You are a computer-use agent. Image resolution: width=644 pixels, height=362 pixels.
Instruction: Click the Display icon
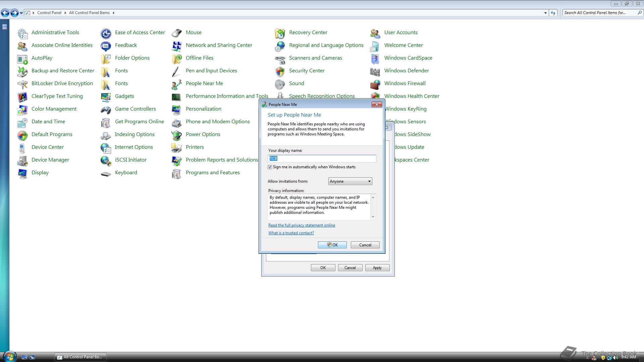pos(22,173)
